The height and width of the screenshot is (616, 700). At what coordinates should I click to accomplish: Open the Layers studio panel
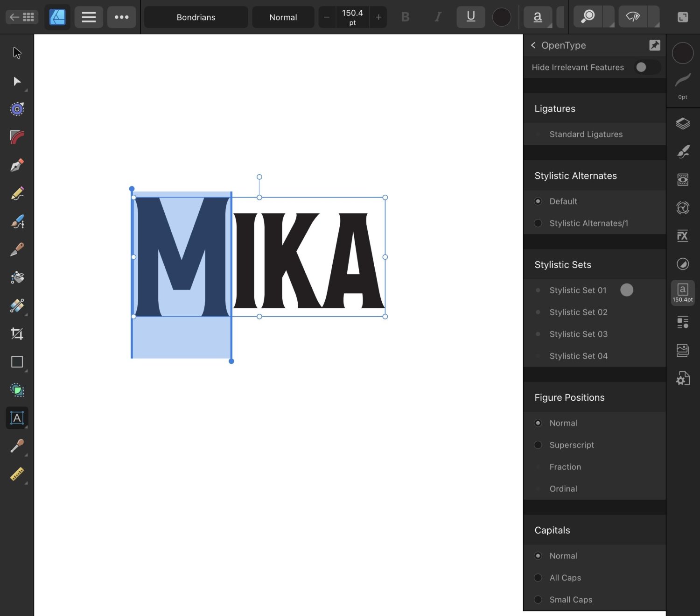682,123
